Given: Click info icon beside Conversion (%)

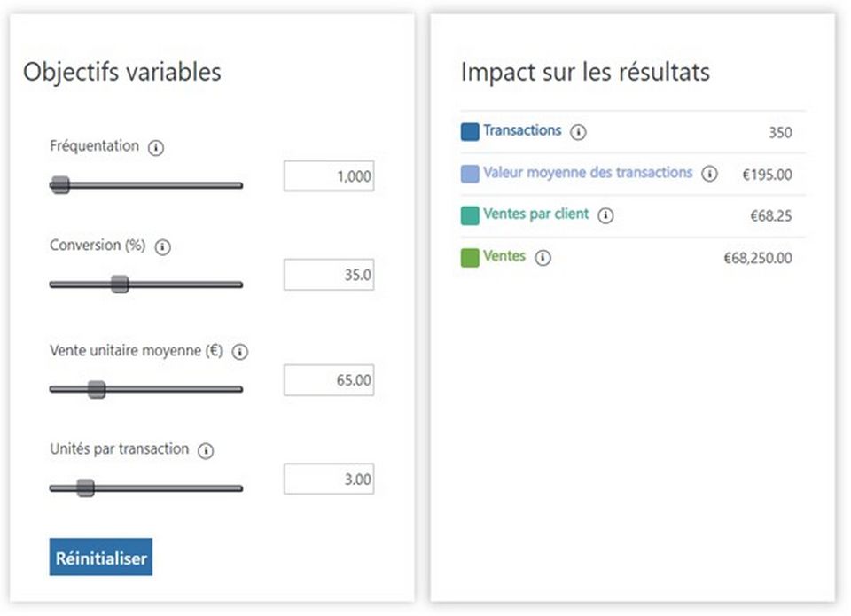Looking at the screenshot, I should (162, 248).
